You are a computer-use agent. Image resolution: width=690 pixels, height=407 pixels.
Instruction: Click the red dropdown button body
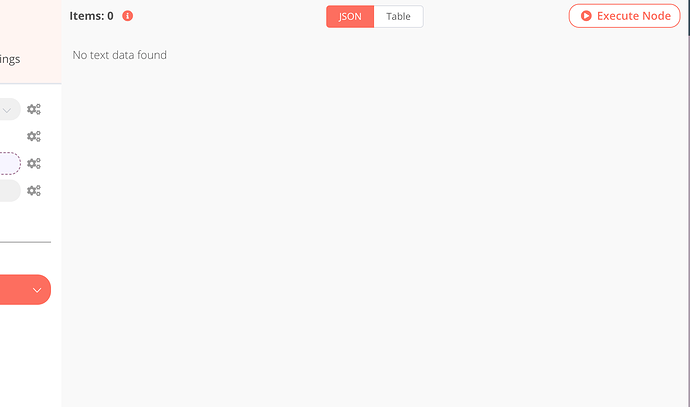point(25,290)
